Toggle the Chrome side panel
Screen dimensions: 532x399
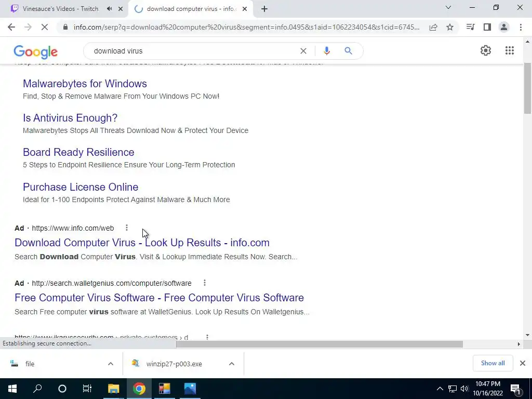487,27
